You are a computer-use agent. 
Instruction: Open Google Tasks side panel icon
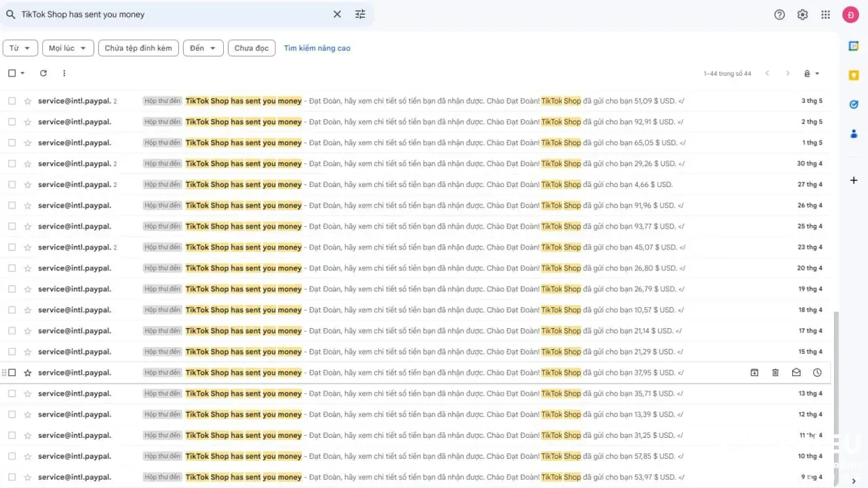point(854,104)
